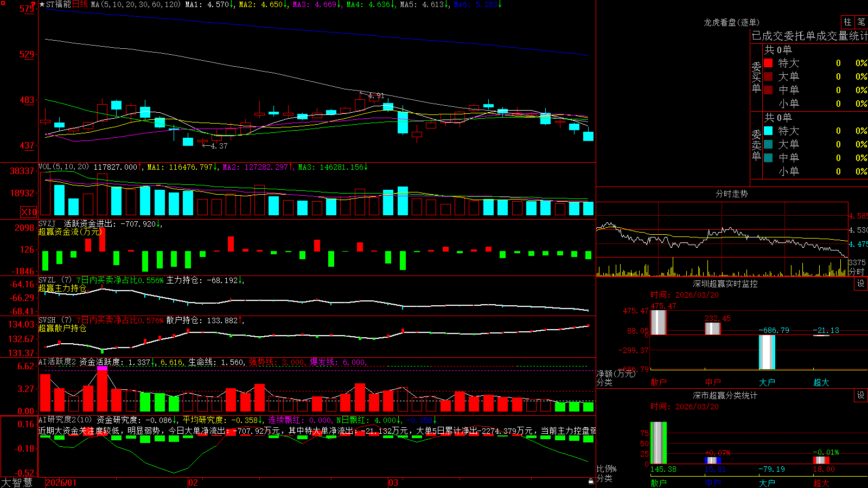Click the MA1: 4.570 value
The width and height of the screenshot is (868, 488).
coord(209,4)
